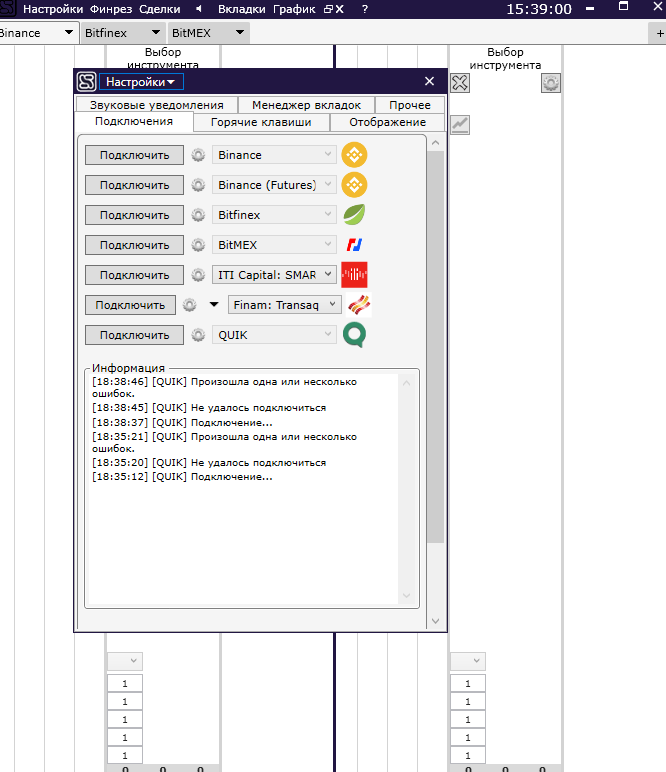Open Настройки in main menu bar
Viewport: 666px width, 772px height.
click(53, 9)
